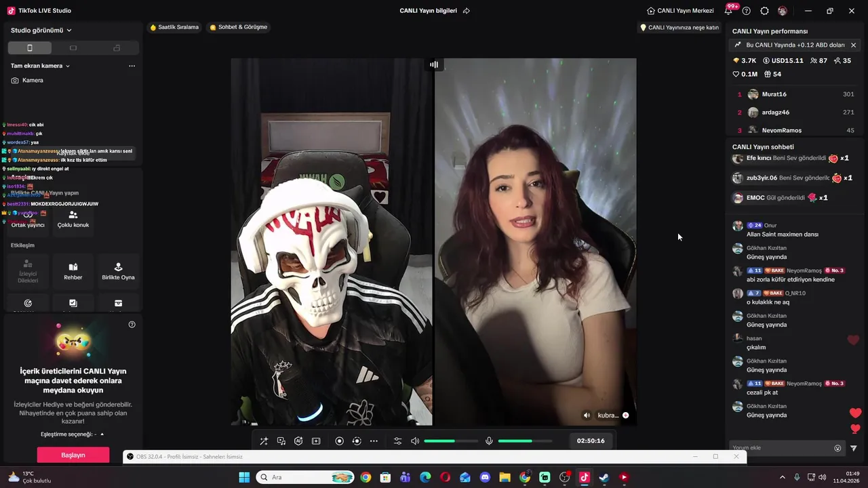Screen dimensions: 868x488
Task: Open the help question mark icon in title bar
Action: [747, 11]
